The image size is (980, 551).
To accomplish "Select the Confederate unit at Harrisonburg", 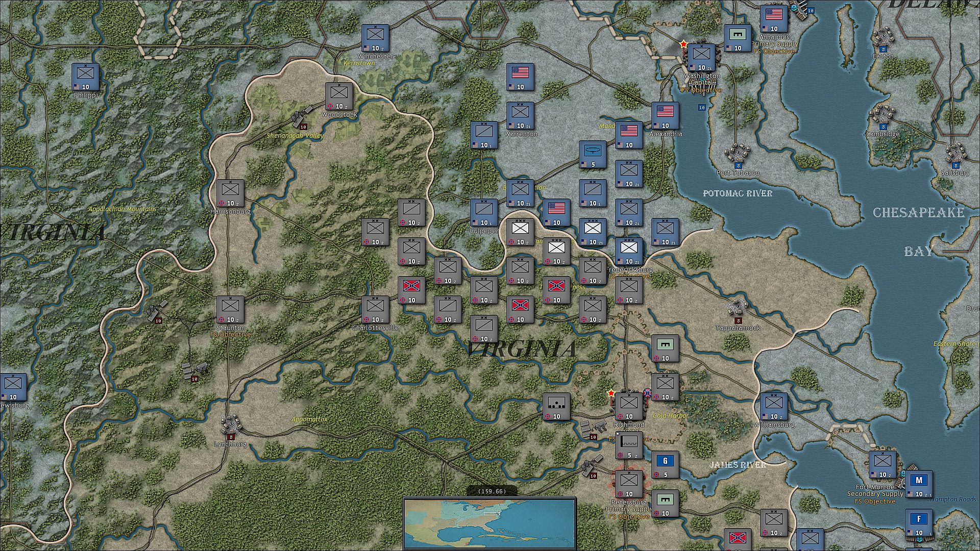I will click(x=230, y=193).
